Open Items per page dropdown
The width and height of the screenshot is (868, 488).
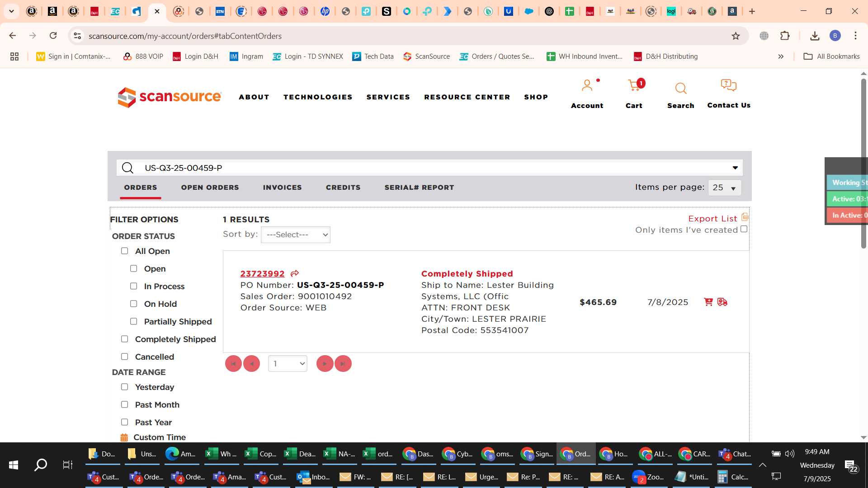point(725,188)
